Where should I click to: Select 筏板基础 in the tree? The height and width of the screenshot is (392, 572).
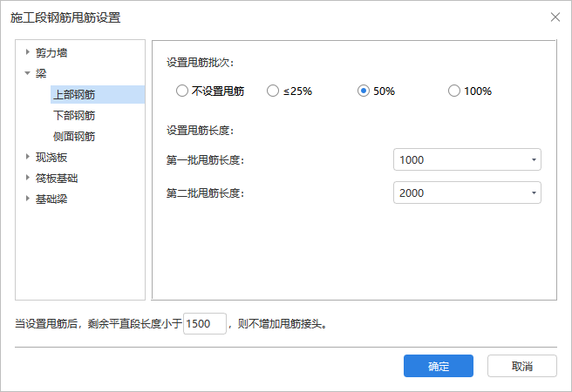click(x=57, y=179)
